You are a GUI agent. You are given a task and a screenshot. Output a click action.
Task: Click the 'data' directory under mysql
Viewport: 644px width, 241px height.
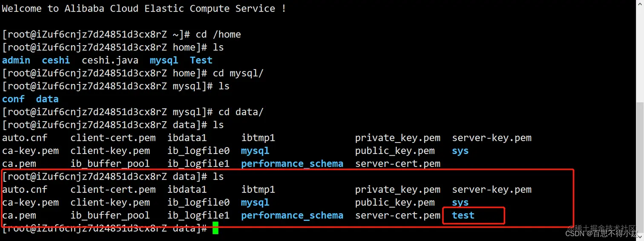pos(47,99)
